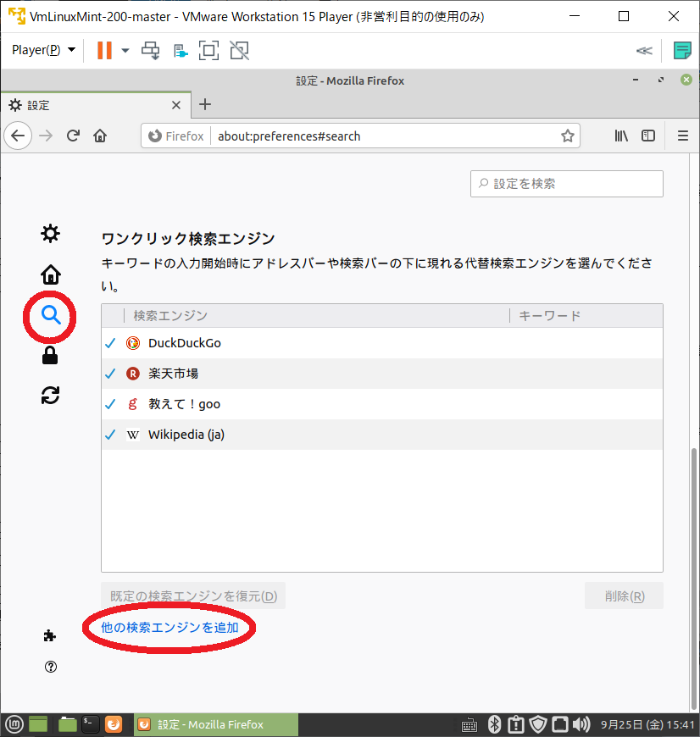This screenshot has height=737, width=700.
Task: Expand the power options arrow beside pause
Action: [125, 50]
